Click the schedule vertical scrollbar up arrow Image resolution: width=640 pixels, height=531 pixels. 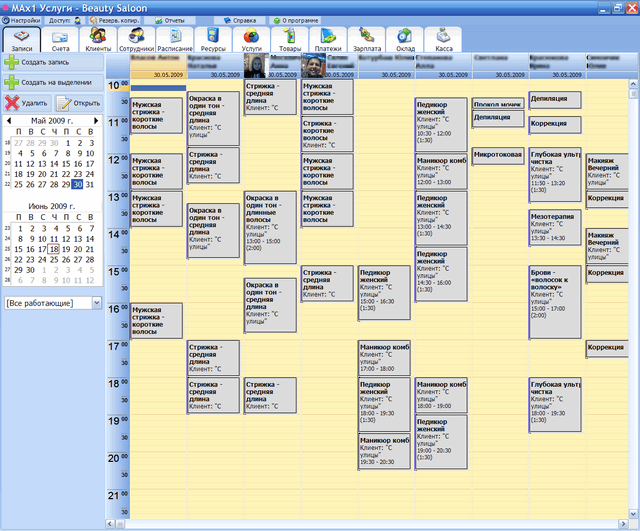coord(633,84)
